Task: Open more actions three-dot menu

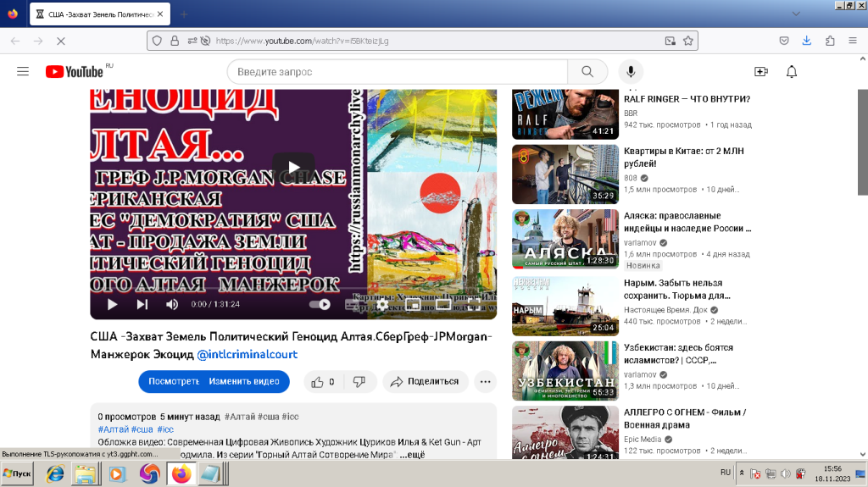Action: (485, 382)
